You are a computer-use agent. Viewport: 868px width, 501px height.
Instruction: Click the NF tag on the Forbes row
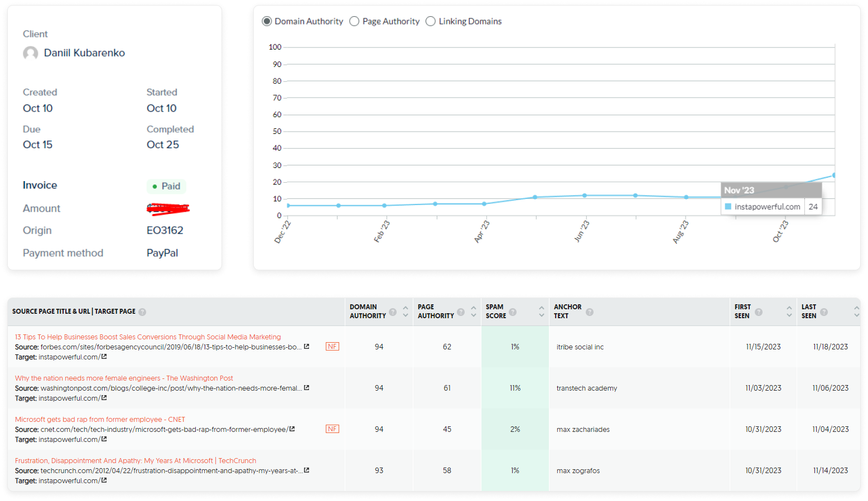pyautogui.click(x=332, y=347)
